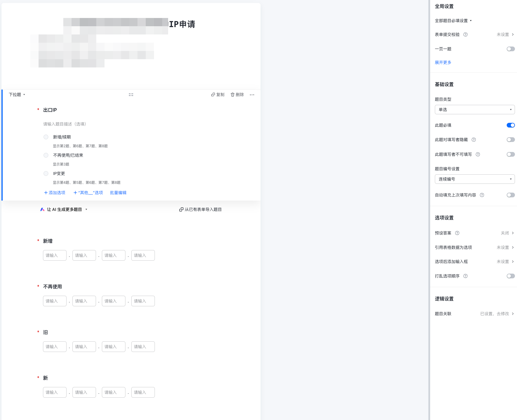The image size is (517, 420).
Task: Open 题目关联 logic settings
Action: (474, 314)
